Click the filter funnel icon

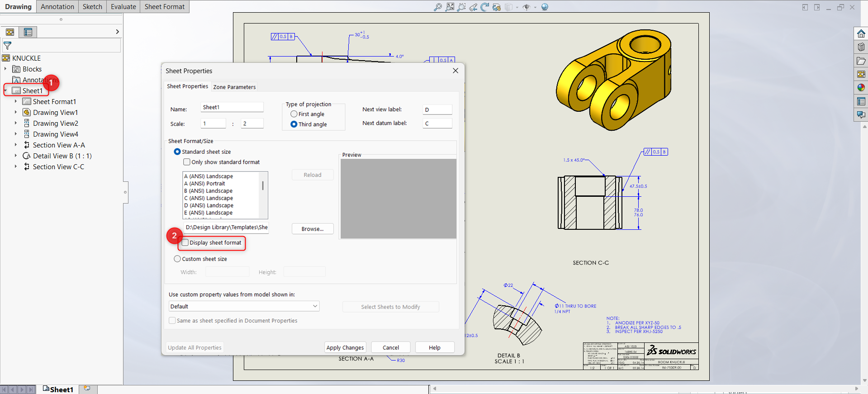tap(8, 46)
